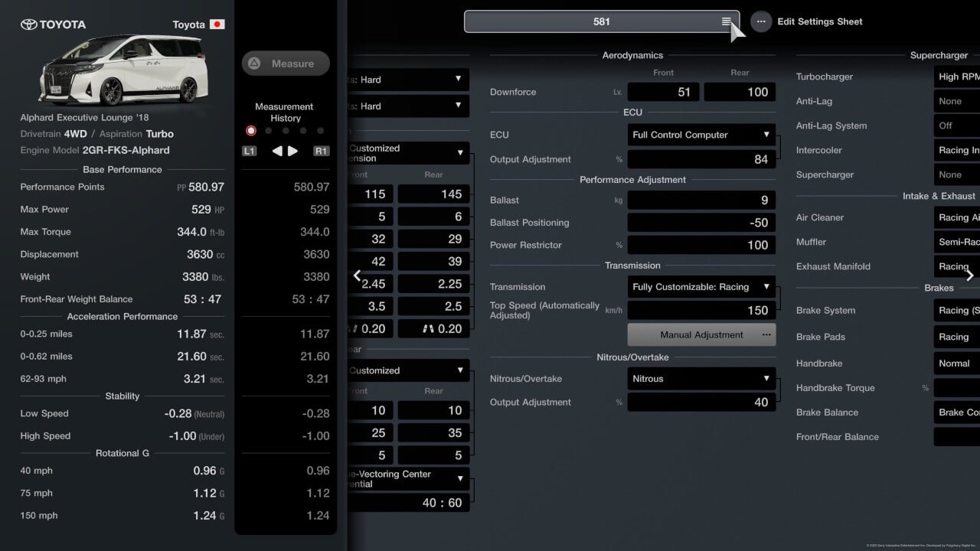
Task: Click the right scroll arrow near Exhaust Manifold
Action: click(x=969, y=275)
